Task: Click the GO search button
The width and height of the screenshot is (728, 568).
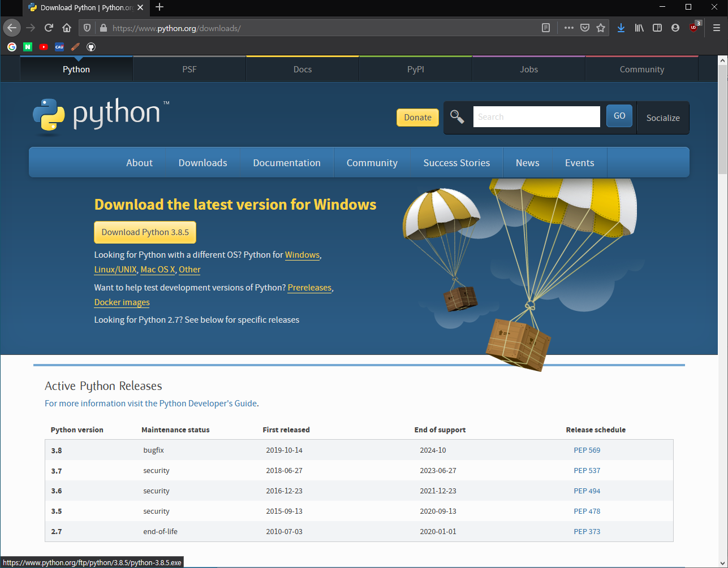Action: [x=619, y=116]
